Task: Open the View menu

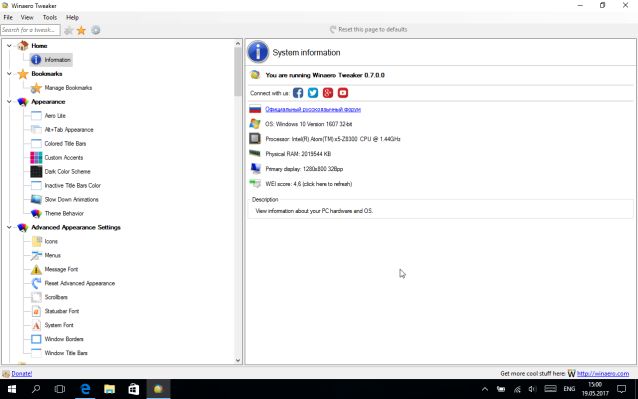Action: click(27, 17)
